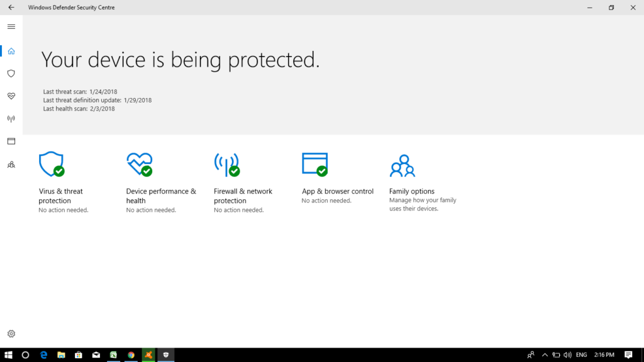The image size is (644, 362).
Task: Open Microsoft Store from taskbar
Action: pyautogui.click(x=79, y=355)
